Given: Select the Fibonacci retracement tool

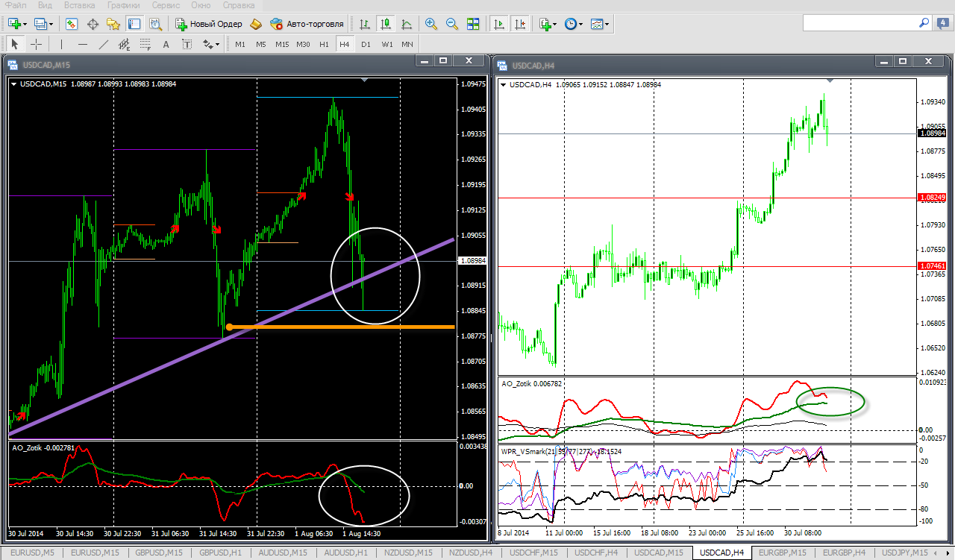Looking at the screenshot, I should pyautogui.click(x=145, y=44).
